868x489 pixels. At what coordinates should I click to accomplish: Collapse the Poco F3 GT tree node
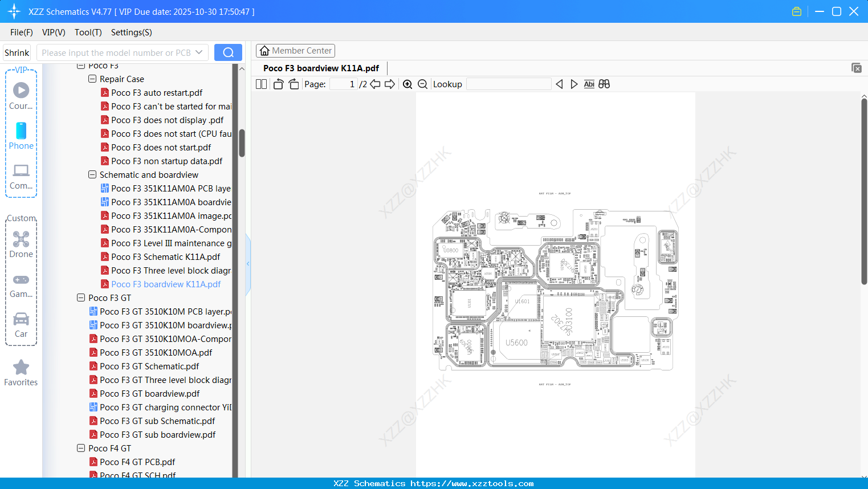coord(80,298)
